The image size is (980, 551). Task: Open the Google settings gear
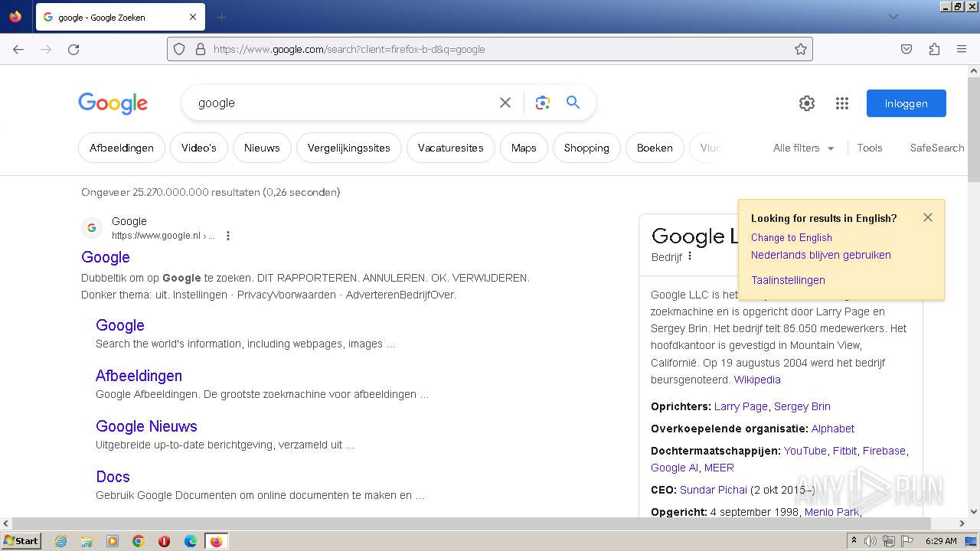[x=807, y=103]
